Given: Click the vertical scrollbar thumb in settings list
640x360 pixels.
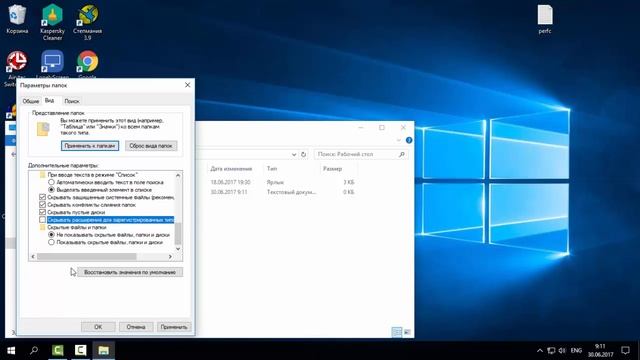Looking at the screenshot, I should (178, 233).
